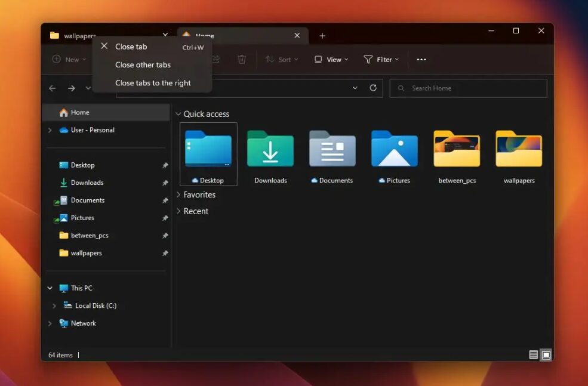Open the Pictures folder in Quick access
588x386 pixels.
pos(394,149)
